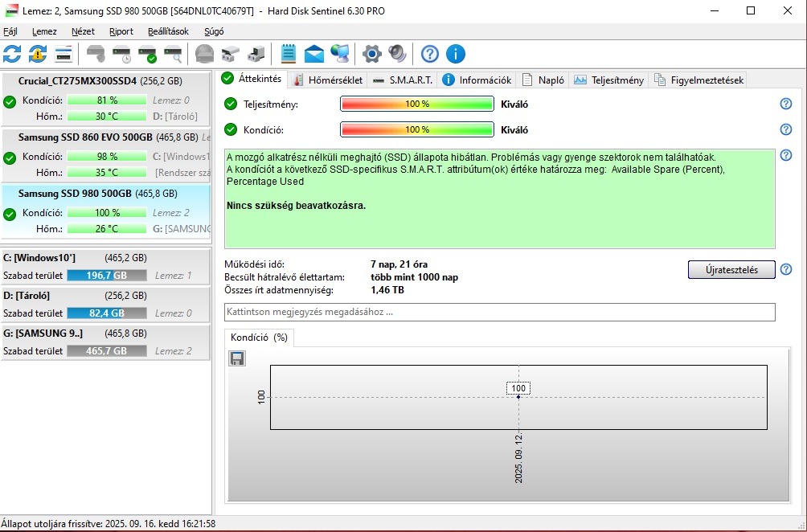This screenshot has width=807, height=532.
Task: Click the toolbar question mark help icon
Action: coord(430,54)
